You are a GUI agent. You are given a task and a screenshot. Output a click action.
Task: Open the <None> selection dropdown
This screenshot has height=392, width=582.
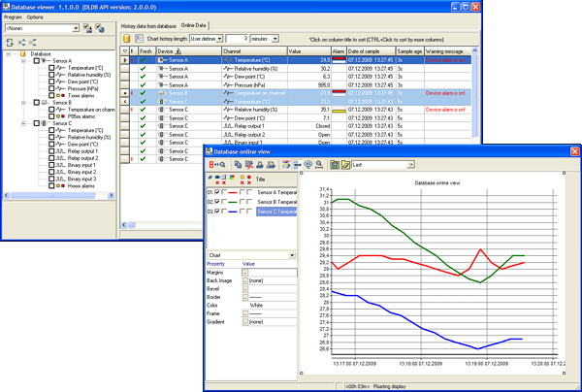tap(76, 28)
